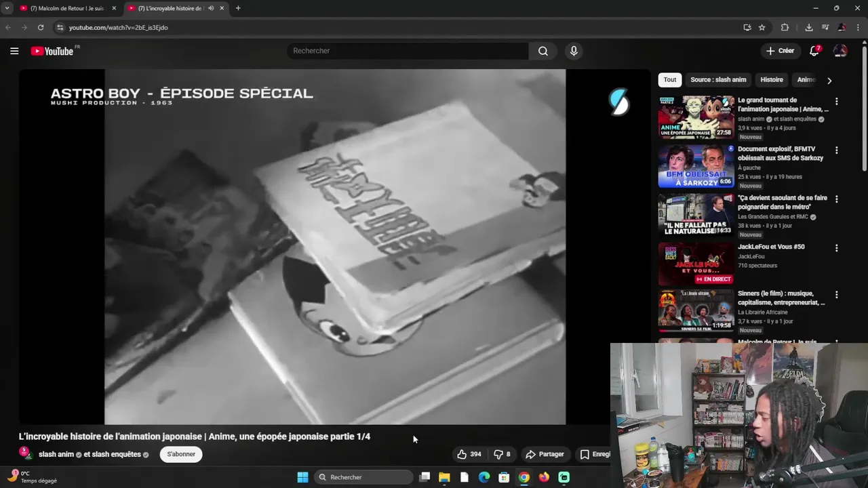868x488 pixels.
Task: Open options for Document explosif video
Action: (x=836, y=150)
